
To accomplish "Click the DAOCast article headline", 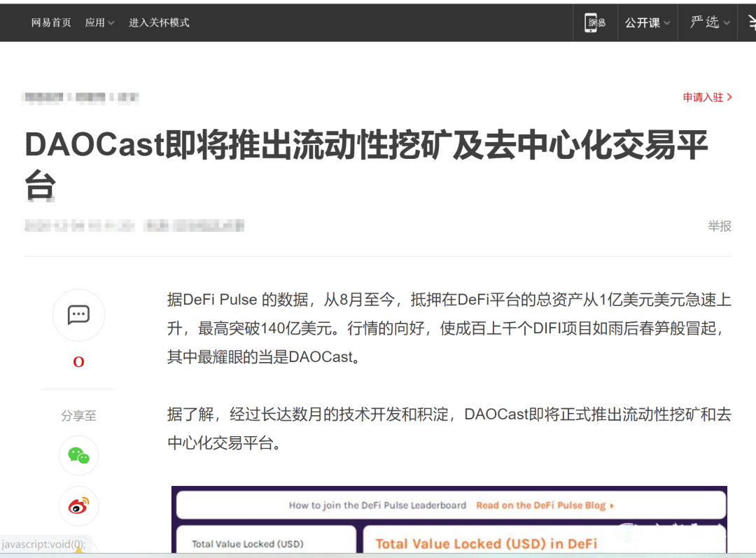I will (x=366, y=165).
